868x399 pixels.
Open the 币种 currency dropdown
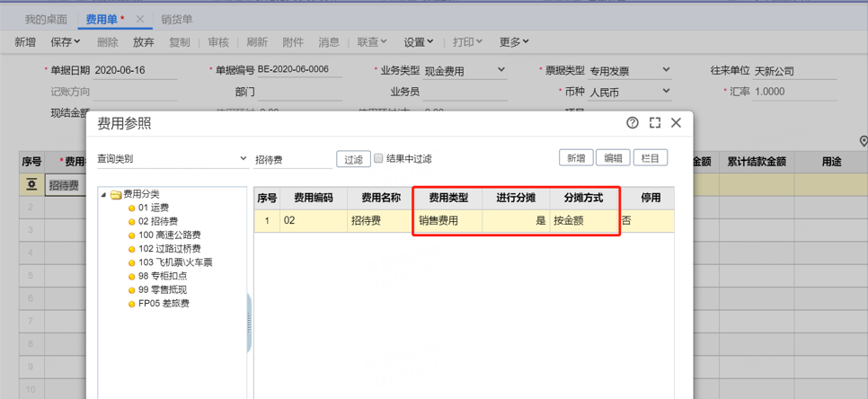(x=666, y=92)
